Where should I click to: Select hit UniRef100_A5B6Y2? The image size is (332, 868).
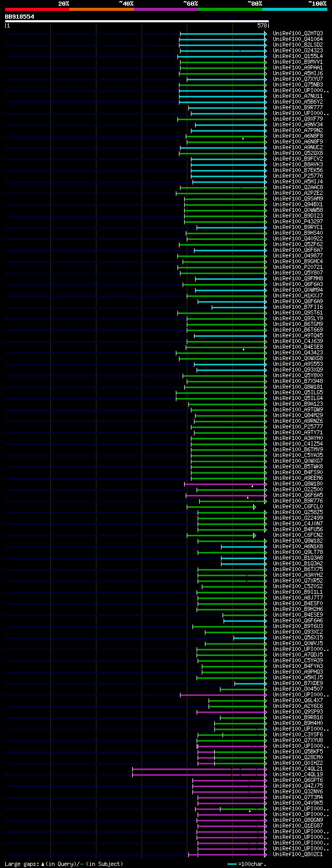click(298, 102)
